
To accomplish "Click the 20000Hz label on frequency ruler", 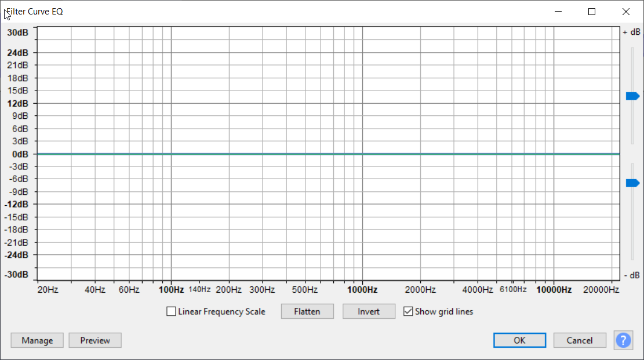I will point(601,290).
